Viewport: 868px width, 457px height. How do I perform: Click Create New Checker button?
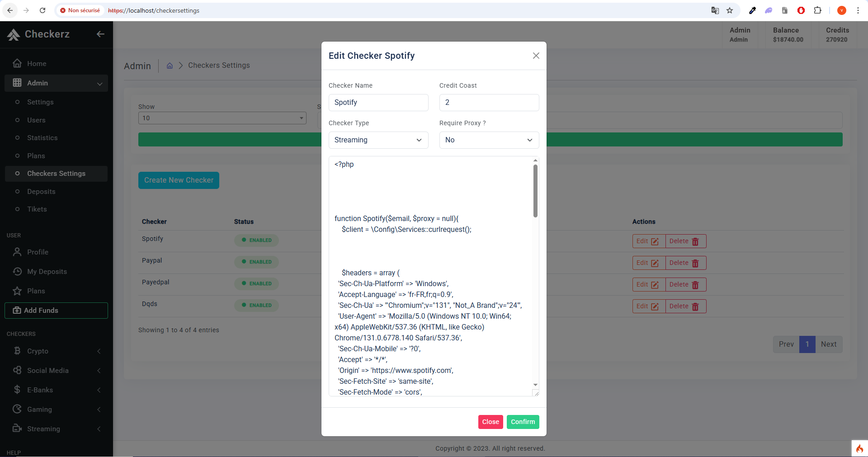click(x=179, y=180)
